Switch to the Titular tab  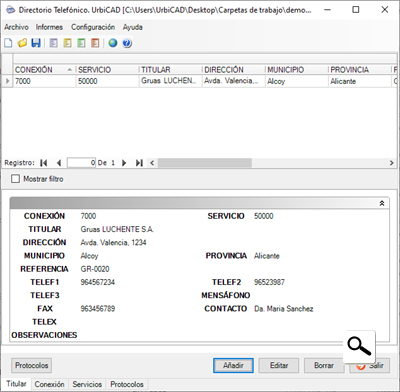click(x=16, y=384)
